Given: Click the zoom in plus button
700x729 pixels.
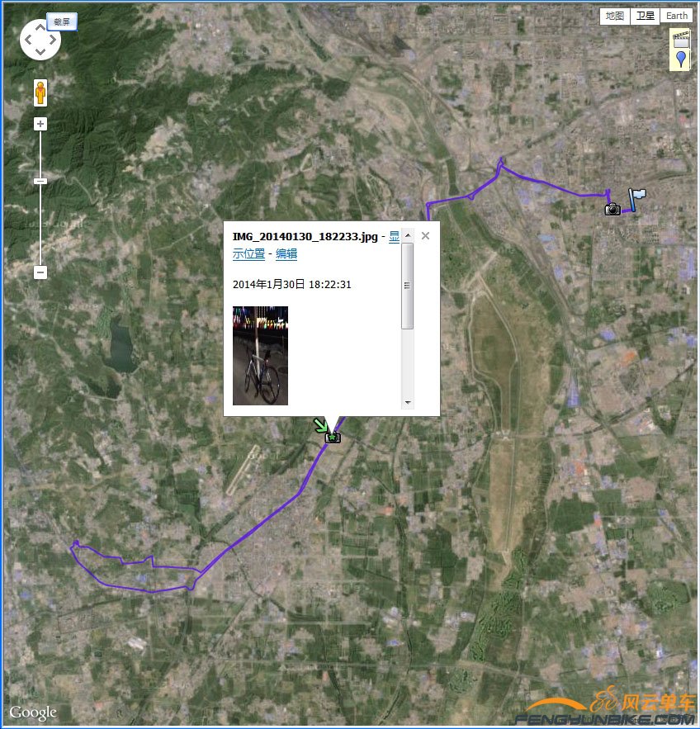Looking at the screenshot, I should point(40,124).
